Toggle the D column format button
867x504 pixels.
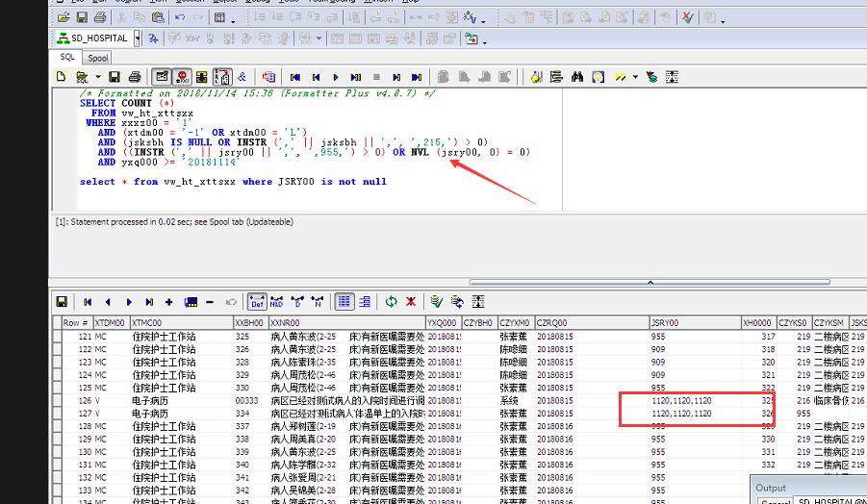tap(297, 302)
